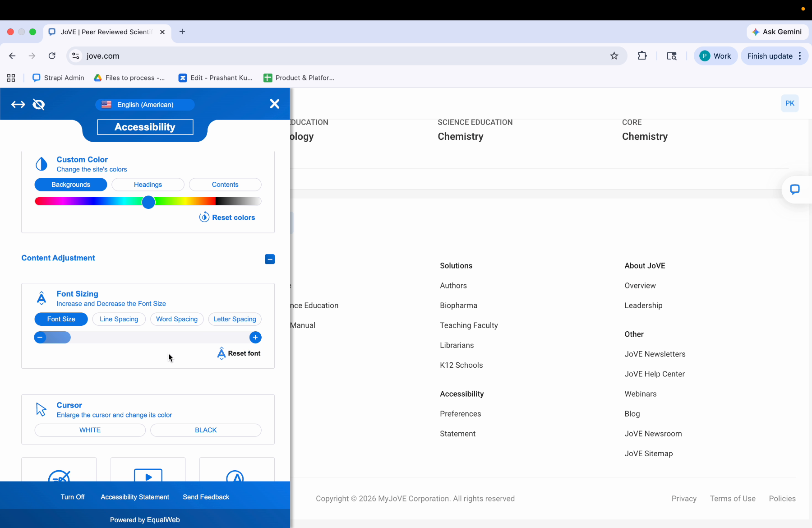Click the hue slider handle in Custom Color
Viewport: 812px width, 528px height.
pyautogui.click(x=148, y=202)
